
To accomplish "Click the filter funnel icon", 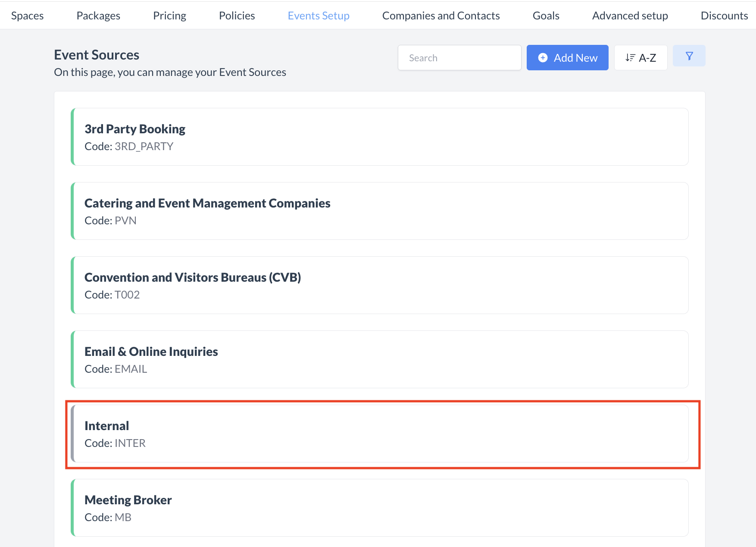I will [689, 56].
